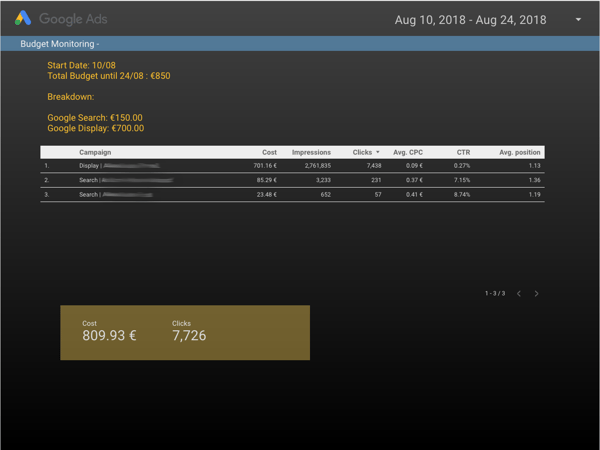The width and height of the screenshot is (600, 450).
Task: Select the Search campaign in row 3
Action: (x=116, y=195)
